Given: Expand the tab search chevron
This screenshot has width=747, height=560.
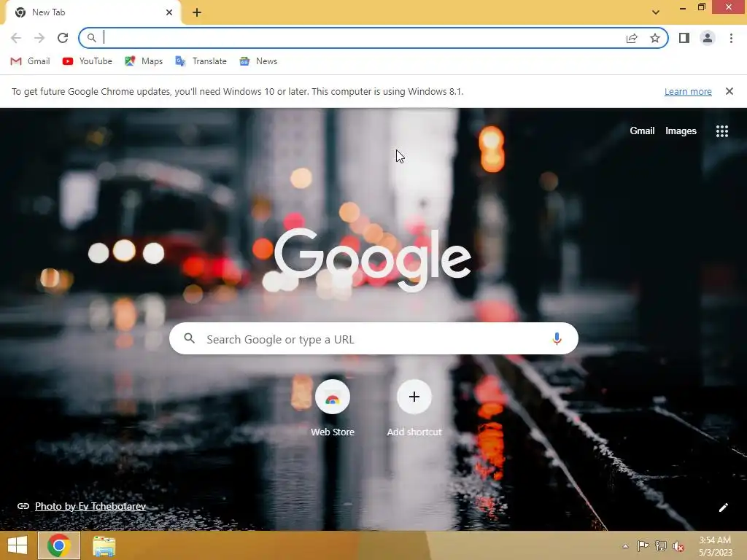Looking at the screenshot, I should pyautogui.click(x=656, y=12).
